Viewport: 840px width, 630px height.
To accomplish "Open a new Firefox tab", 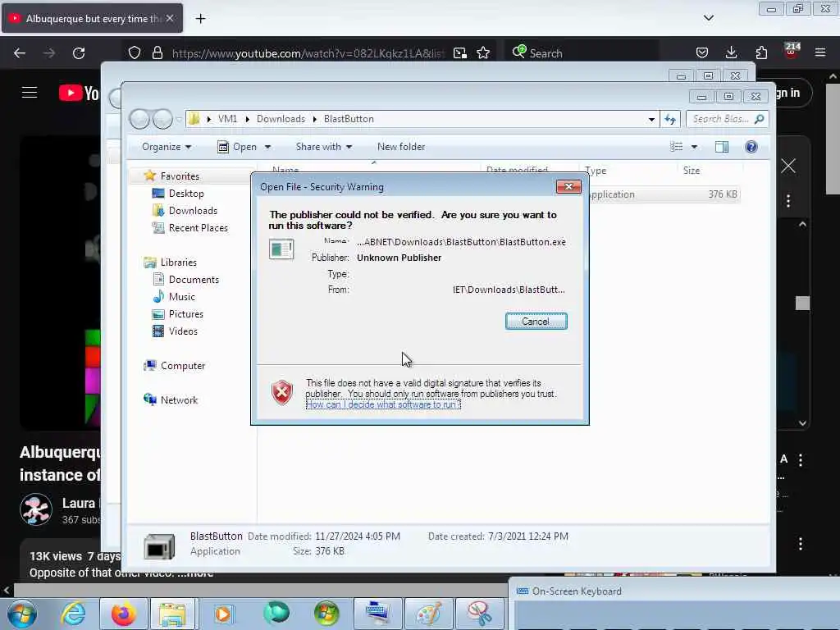I will (x=200, y=19).
